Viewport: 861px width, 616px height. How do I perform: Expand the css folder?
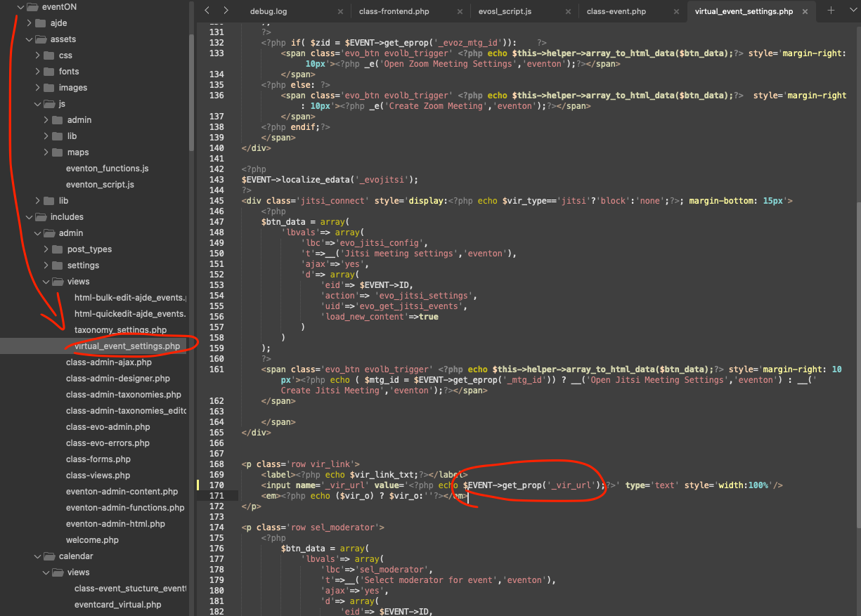point(38,55)
